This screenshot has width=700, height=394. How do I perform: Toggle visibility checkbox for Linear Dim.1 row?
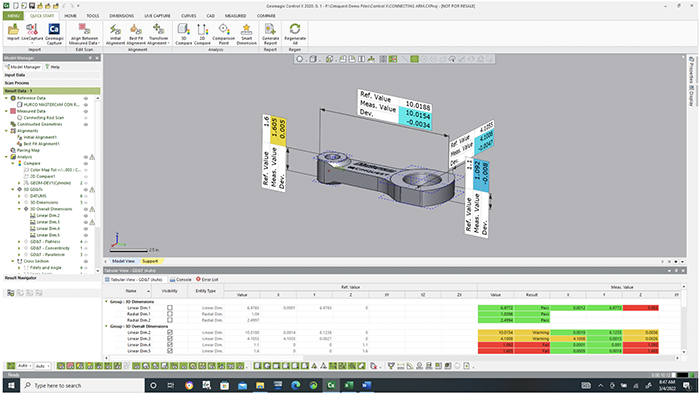170,308
